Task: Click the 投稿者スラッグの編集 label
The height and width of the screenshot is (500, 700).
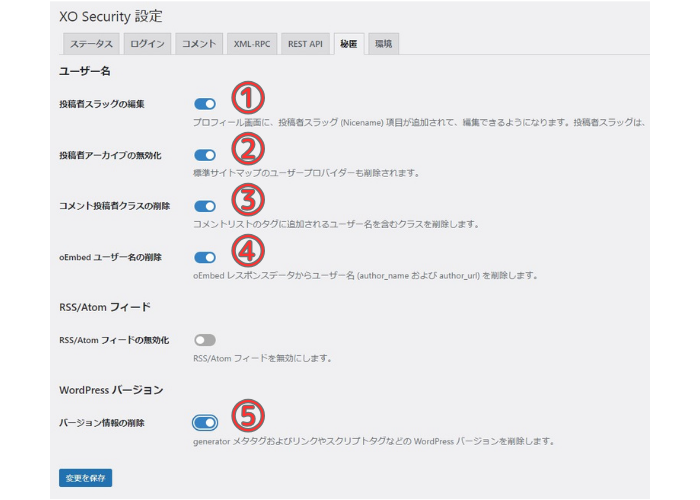Action: (x=102, y=104)
